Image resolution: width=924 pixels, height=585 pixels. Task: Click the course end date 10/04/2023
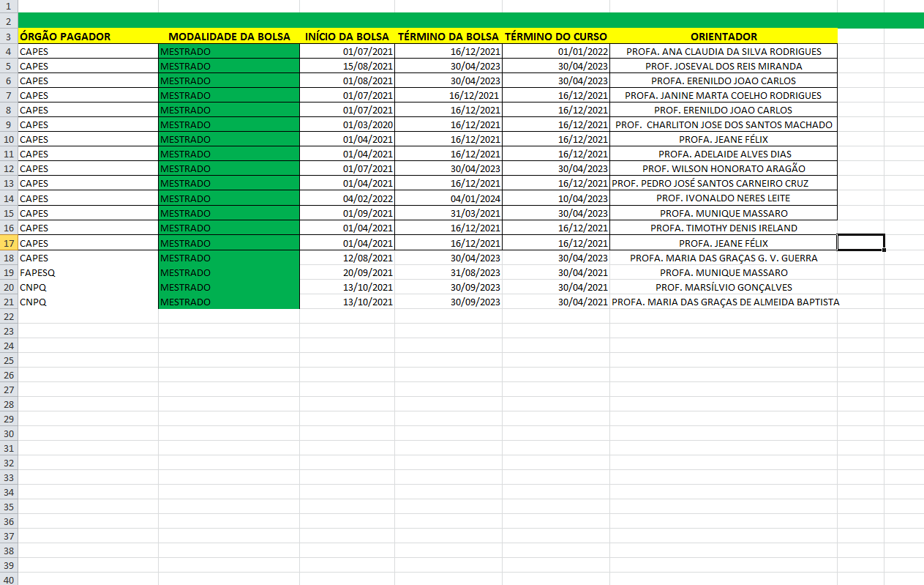coord(556,198)
